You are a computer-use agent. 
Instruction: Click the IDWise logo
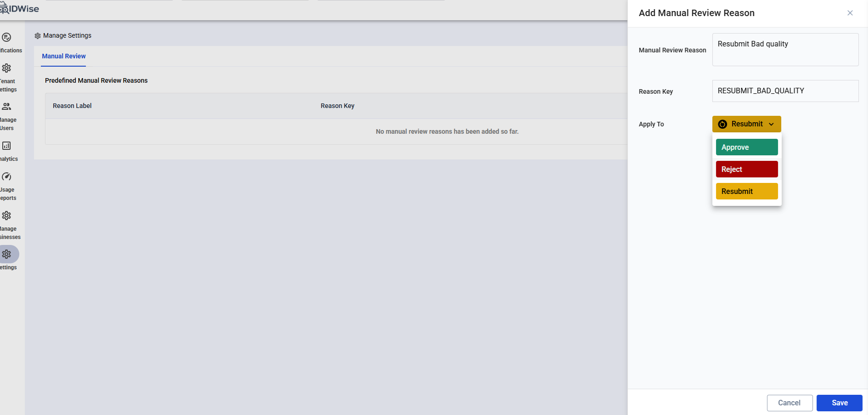(20, 9)
